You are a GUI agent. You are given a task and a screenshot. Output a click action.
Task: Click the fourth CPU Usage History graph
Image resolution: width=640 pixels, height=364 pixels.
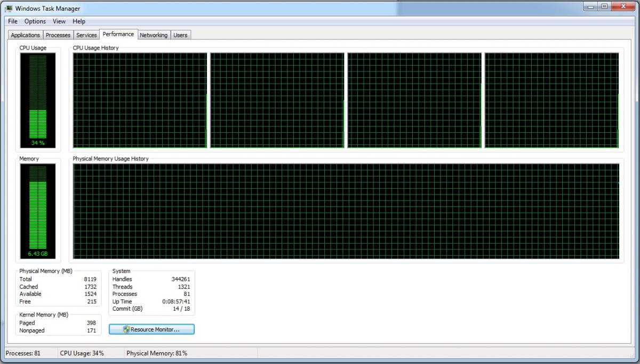(x=551, y=100)
